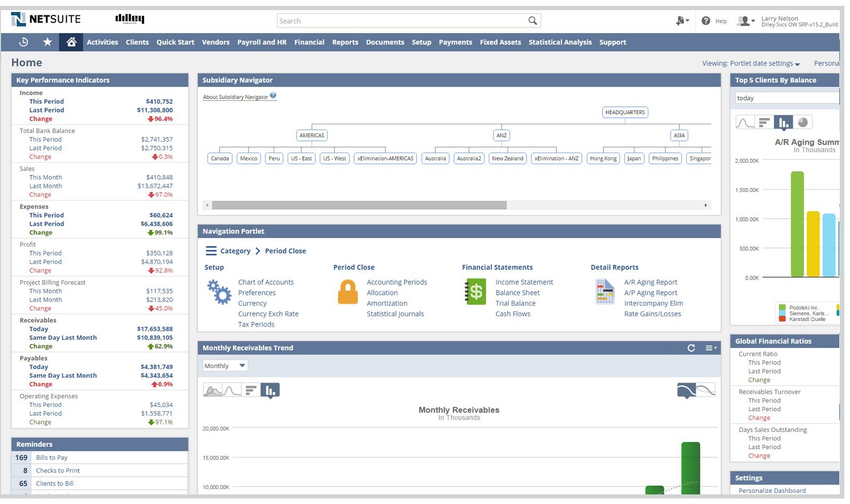Select line chart in Top 5 Clients
Image resolution: width=850 pixels, height=504 pixels.
point(745,123)
